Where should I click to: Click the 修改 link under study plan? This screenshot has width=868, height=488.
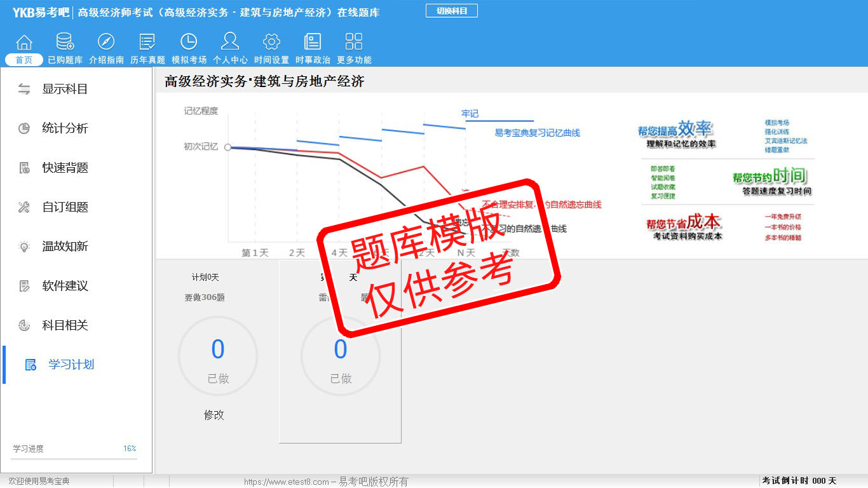[214, 415]
